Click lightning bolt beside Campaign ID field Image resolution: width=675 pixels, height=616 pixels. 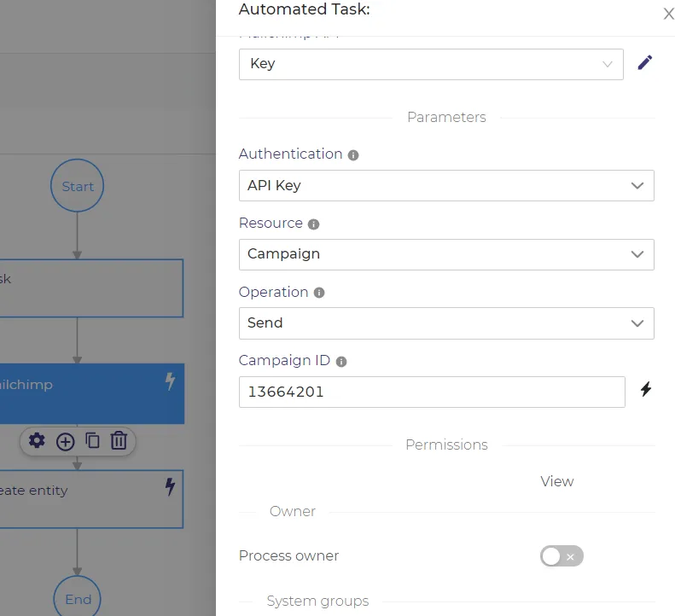[x=646, y=390]
